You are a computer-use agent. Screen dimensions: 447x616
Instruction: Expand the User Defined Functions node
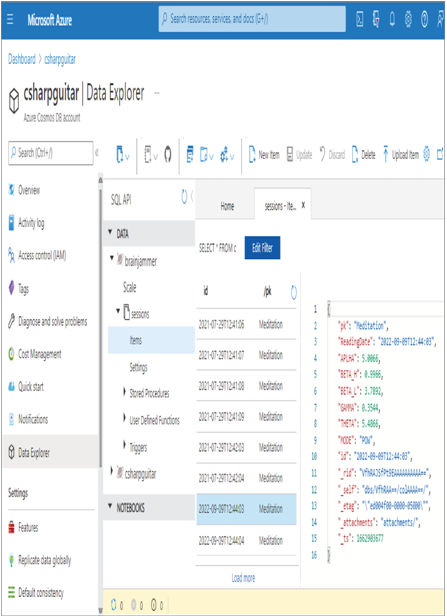click(124, 418)
